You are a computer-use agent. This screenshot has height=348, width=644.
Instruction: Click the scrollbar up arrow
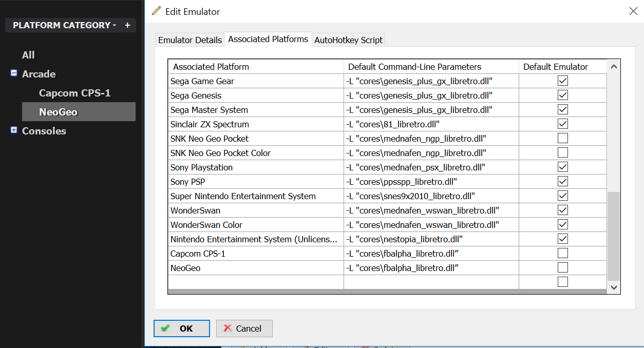click(x=614, y=67)
